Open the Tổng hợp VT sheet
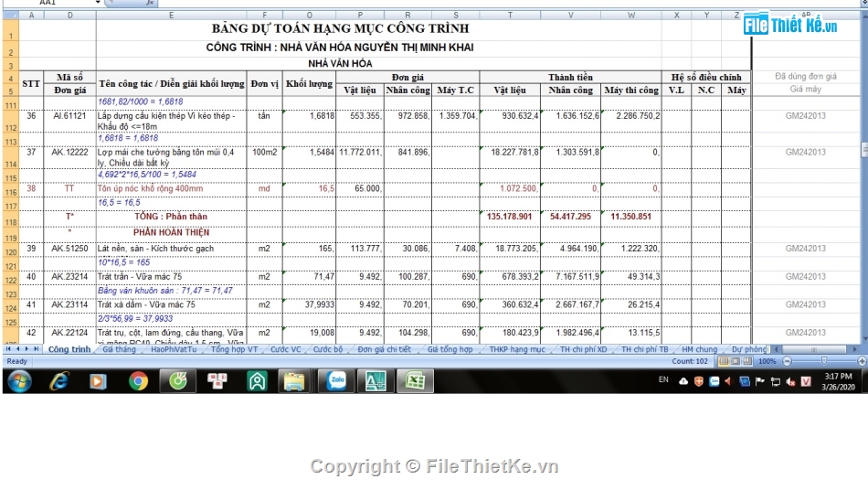 [x=234, y=349]
